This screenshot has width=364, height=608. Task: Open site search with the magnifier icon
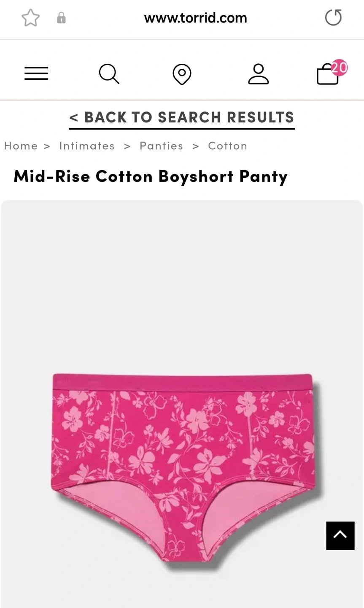(109, 74)
